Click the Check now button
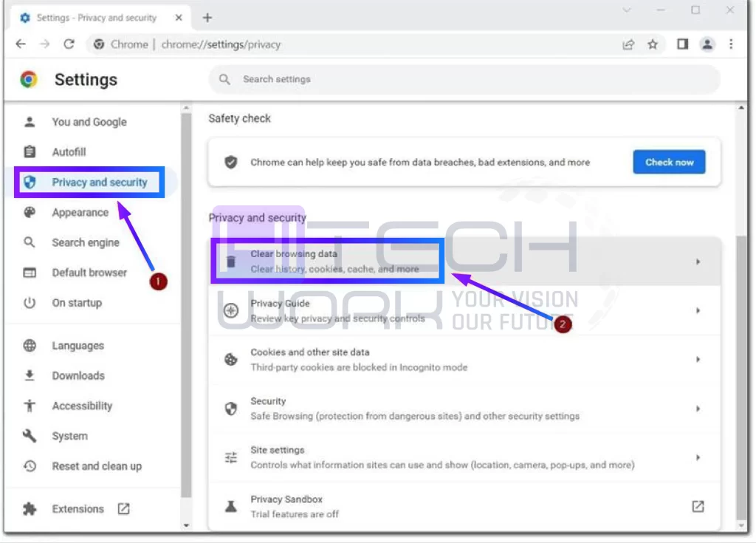Image resolution: width=756 pixels, height=543 pixels. [x=669, y=163]
